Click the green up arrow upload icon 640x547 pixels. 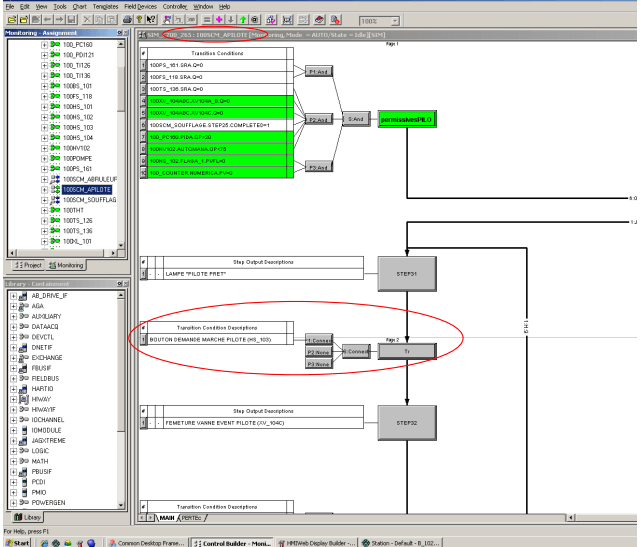tap(243, 19)
